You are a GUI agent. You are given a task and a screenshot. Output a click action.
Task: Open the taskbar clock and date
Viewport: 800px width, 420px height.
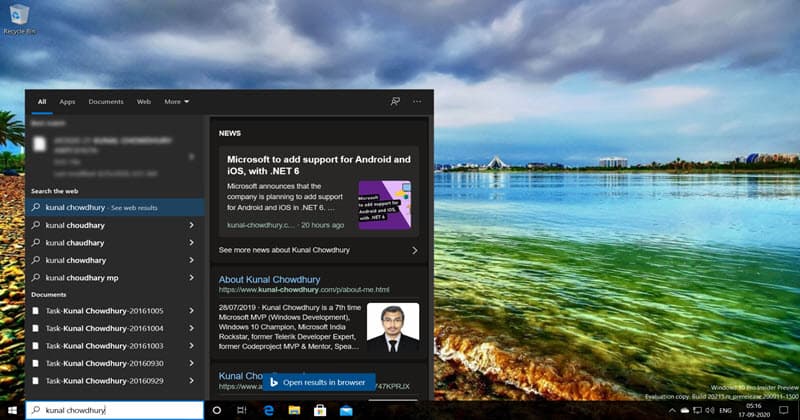pyautogui.click(x=754, y=410)
